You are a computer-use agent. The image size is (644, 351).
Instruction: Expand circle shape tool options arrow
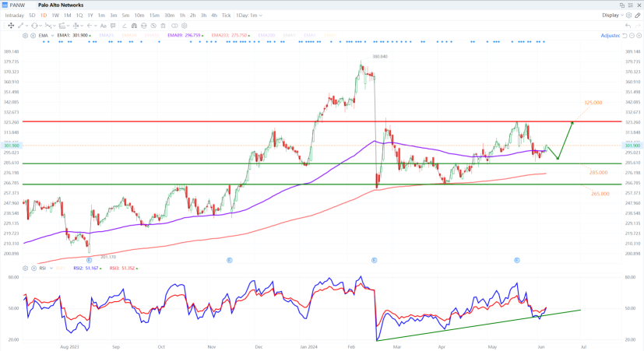click(x=40, y=26)
